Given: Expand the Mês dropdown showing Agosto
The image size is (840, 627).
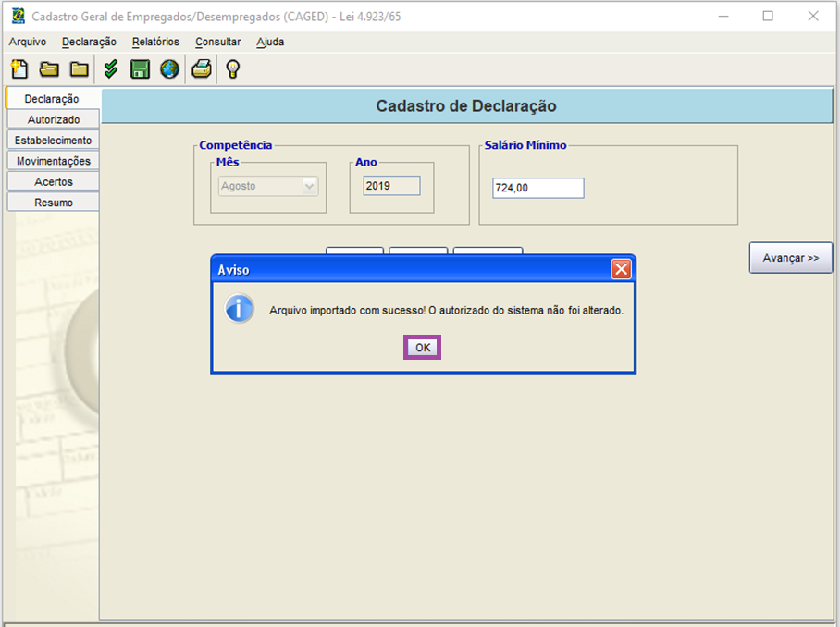Looking at the screenshot, I should click(x=268, y=186).
